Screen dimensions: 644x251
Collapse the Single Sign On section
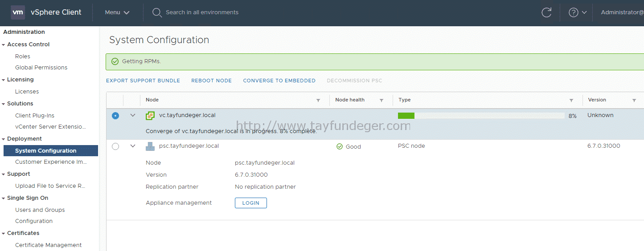click(4, 198)
